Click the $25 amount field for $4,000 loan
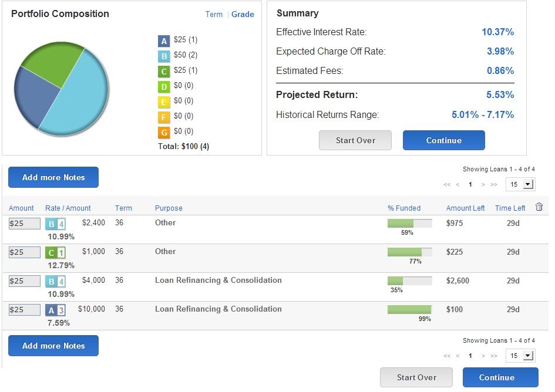Image resolution: width=555 pixels, height=392 pixels. 25,281
